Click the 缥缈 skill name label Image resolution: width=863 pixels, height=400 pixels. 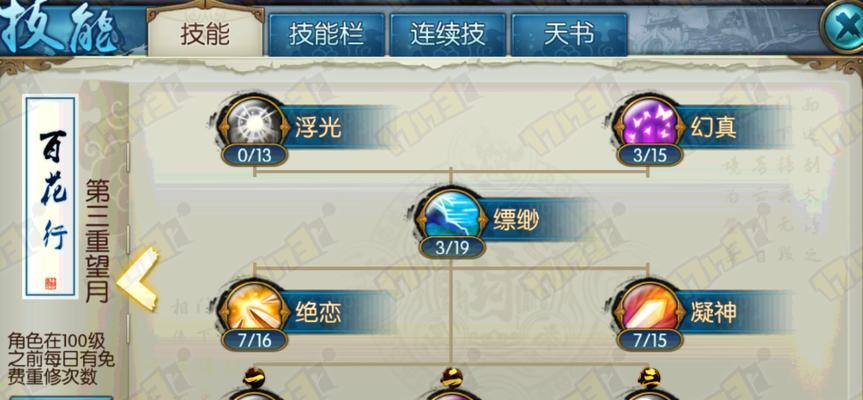516,221
